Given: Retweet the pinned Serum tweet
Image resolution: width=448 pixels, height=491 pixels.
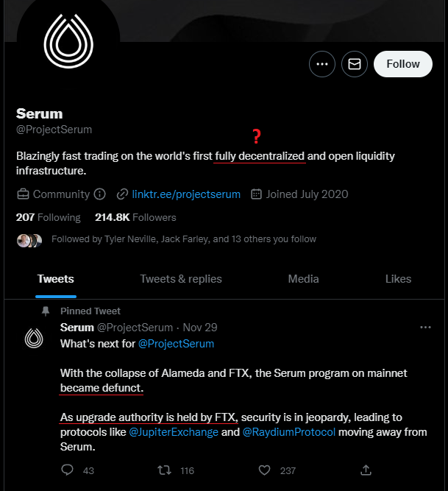Looking at the screenshot, I should [x=166, y=470].
